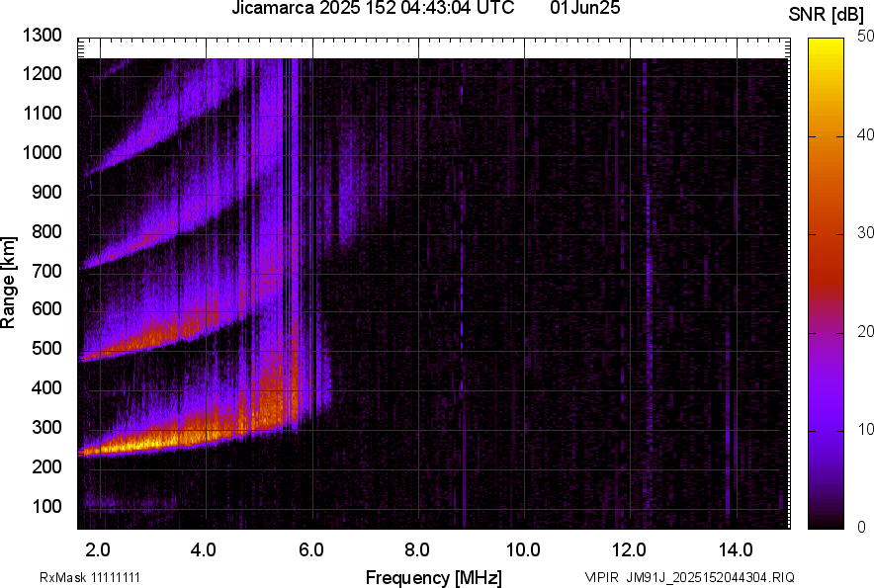Click the colorbar tick value '10'
The image size is (874, 588).
865,430
